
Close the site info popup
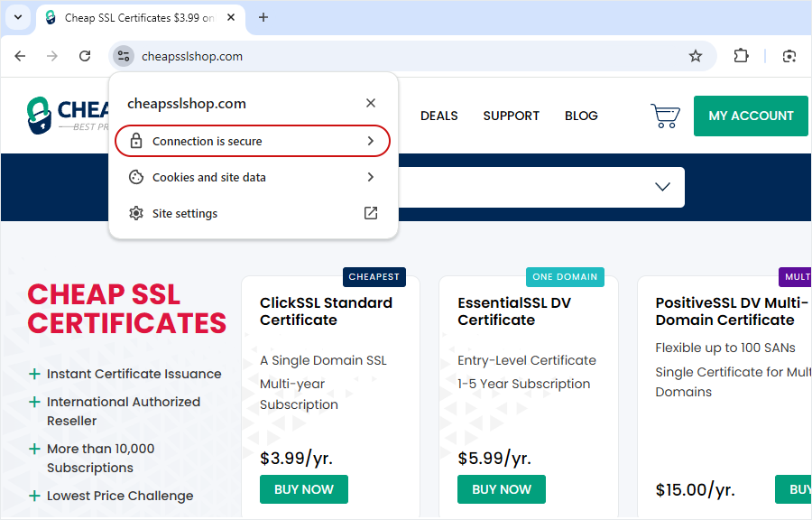371,103
